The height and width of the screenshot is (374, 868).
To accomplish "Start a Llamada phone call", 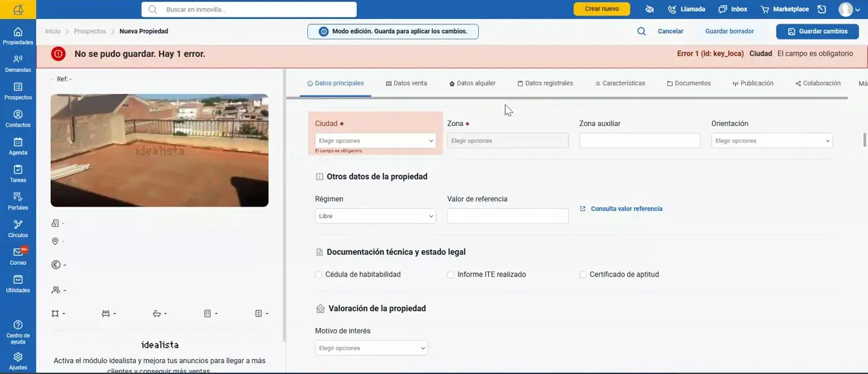I will click(686, 9).
